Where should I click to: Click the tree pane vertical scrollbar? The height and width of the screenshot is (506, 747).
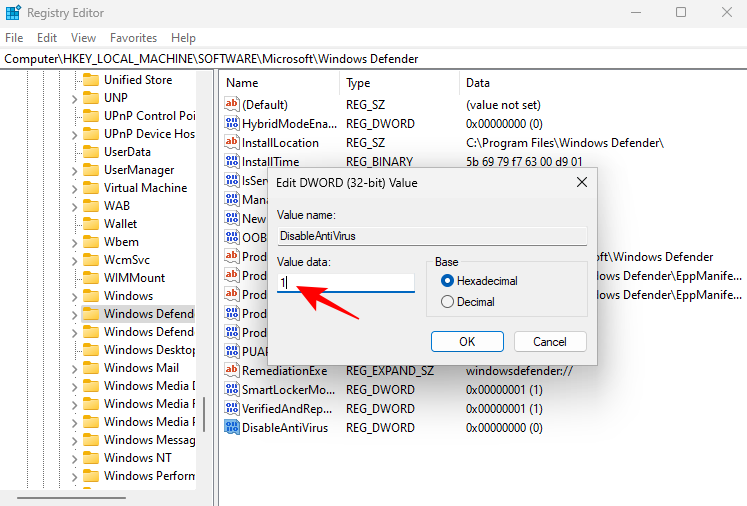tap(204, 412)
